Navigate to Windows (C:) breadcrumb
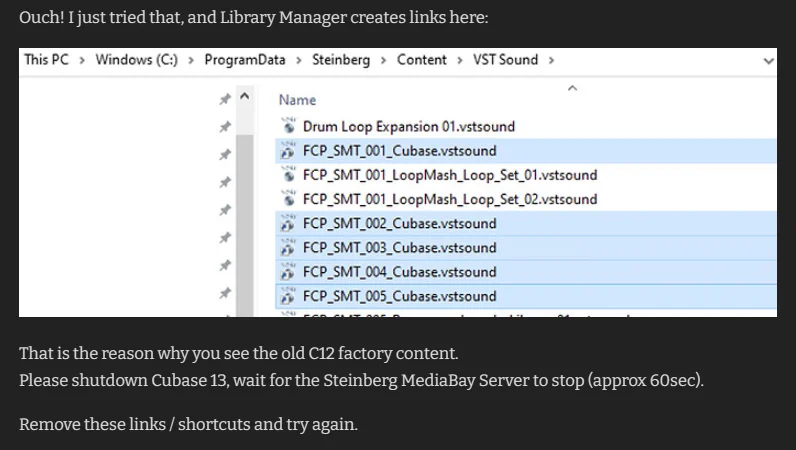The image size is (796, 450). 137,60
